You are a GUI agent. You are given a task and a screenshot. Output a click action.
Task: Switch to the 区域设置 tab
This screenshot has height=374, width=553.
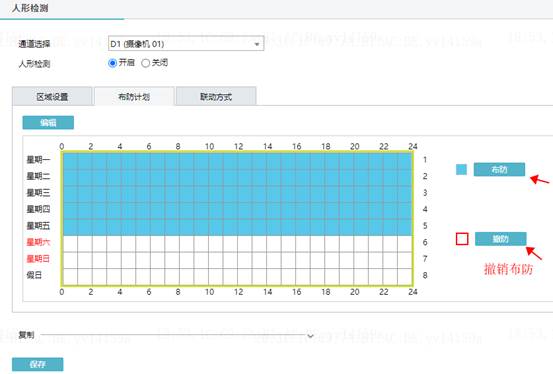pyautogui.click(x=52, y=97)
